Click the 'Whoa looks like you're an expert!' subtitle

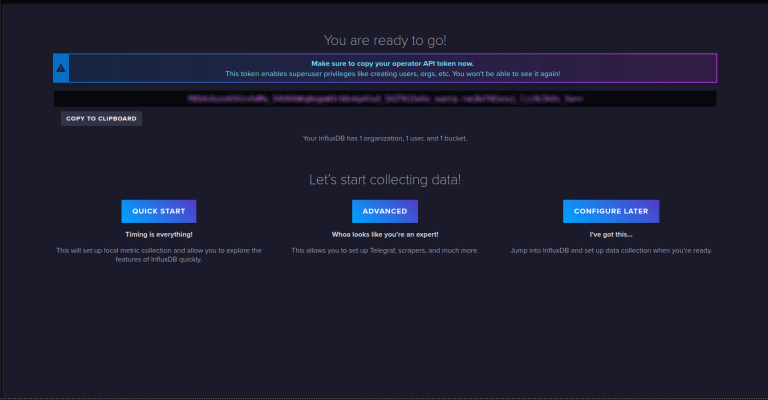(x=385, y=234)
